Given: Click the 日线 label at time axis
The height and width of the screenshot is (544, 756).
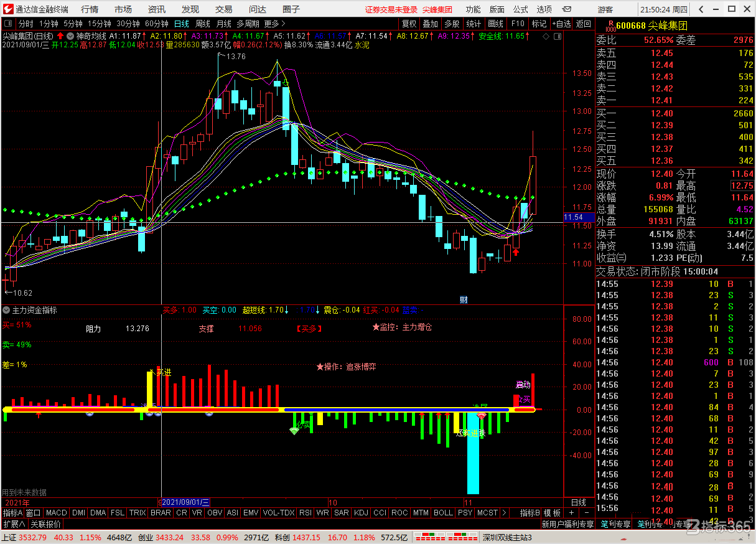Looking at the screenshot, I should (x=578, y=502).
